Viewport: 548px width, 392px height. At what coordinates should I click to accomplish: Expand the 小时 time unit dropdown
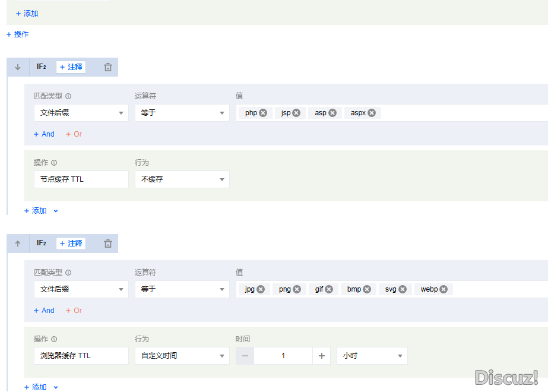click(372, 356)
